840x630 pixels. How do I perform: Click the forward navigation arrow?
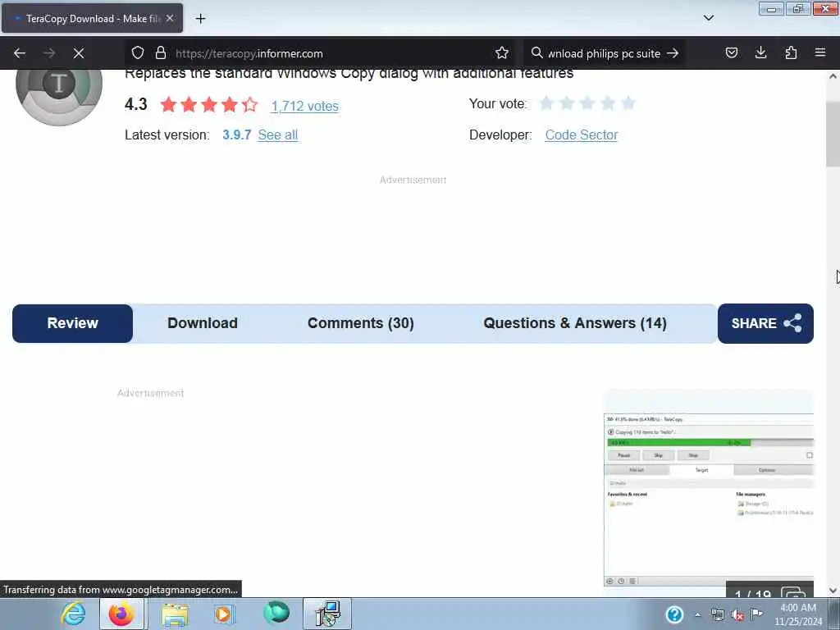click(x=49, y=53)
